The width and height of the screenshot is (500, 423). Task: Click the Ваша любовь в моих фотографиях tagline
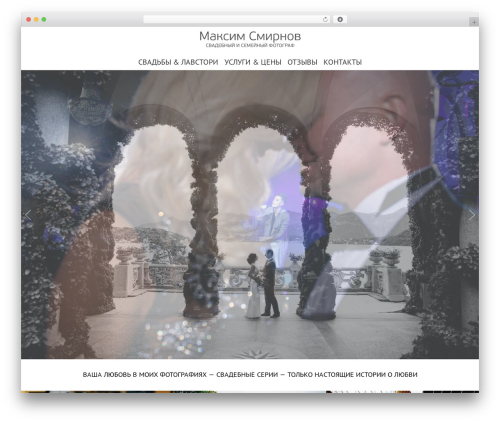pos(144,375)
